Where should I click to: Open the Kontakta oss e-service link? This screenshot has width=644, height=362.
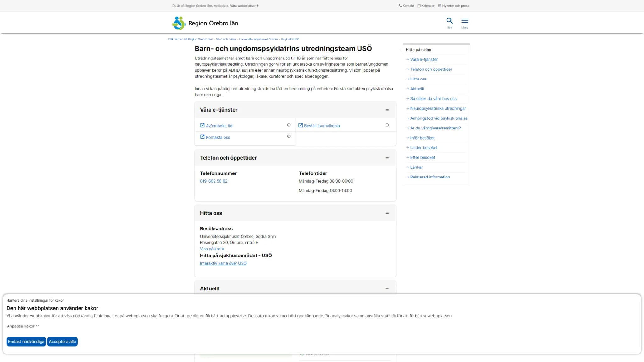[x=215, y=137]
